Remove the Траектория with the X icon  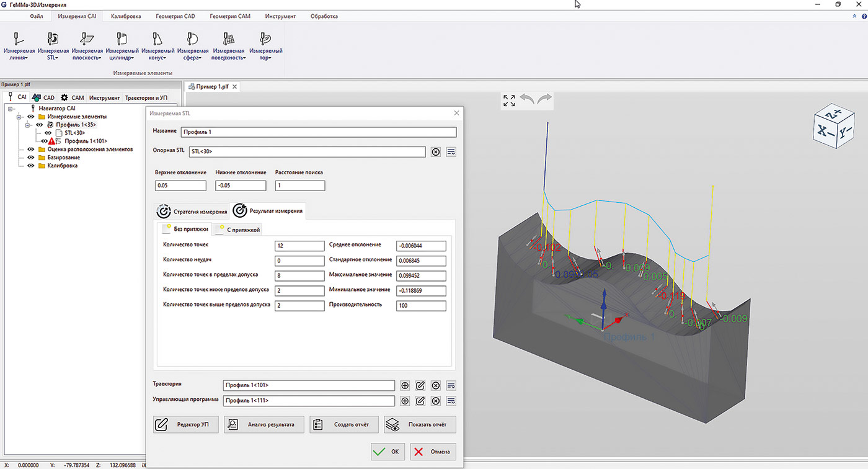pos(436,385)
